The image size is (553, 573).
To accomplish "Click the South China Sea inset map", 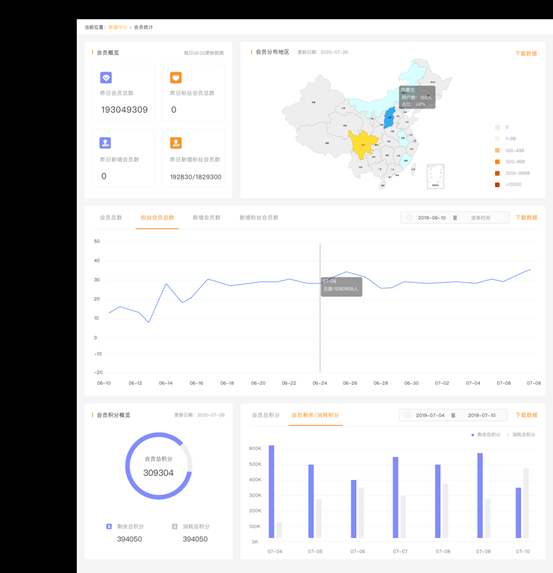I will [x=435, y=176].
